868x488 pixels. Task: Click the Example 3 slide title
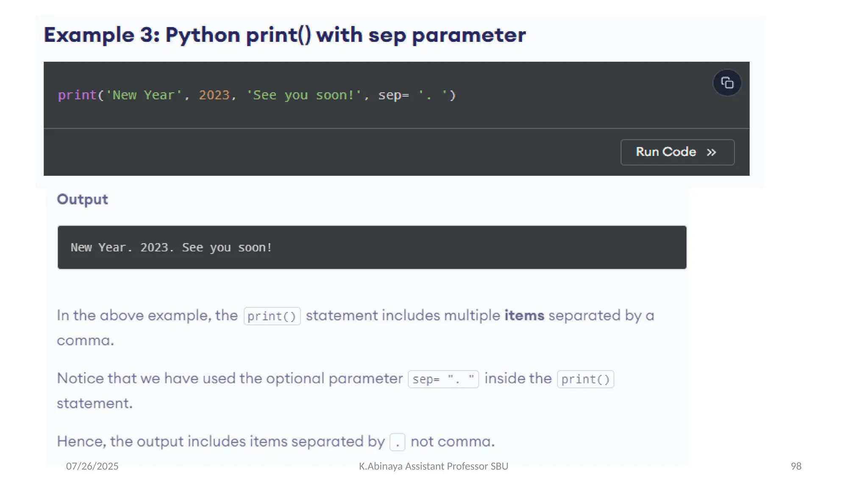click(284, 35)
